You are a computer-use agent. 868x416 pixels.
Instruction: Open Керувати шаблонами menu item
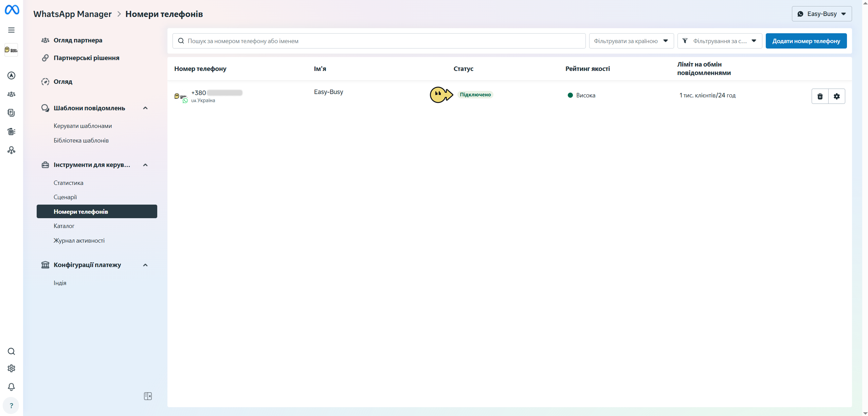click(x=83, y=126)
